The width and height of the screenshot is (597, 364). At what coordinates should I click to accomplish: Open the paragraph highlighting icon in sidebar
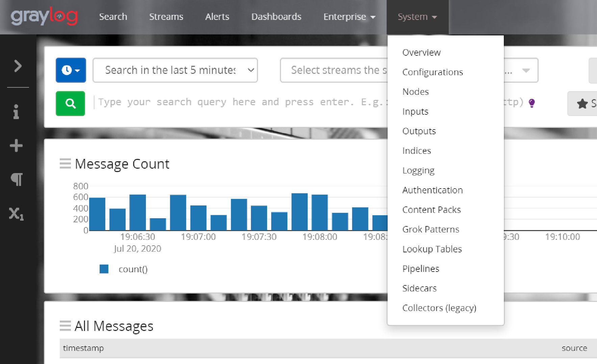pos(17,179)
